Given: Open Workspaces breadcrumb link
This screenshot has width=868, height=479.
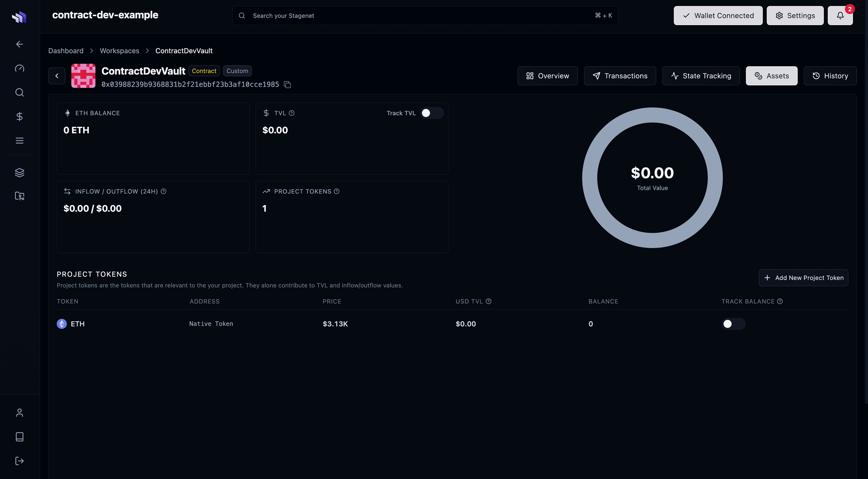Looking at the screenshot, I should [x=119, y=51].
